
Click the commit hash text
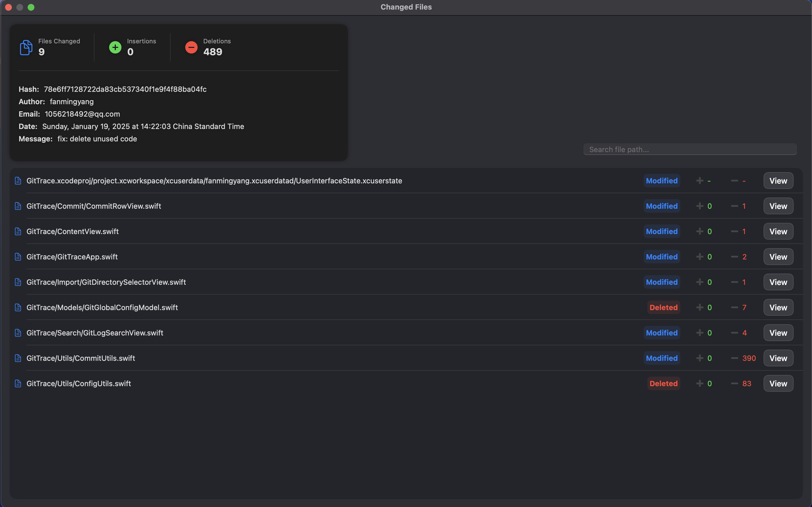125,89
